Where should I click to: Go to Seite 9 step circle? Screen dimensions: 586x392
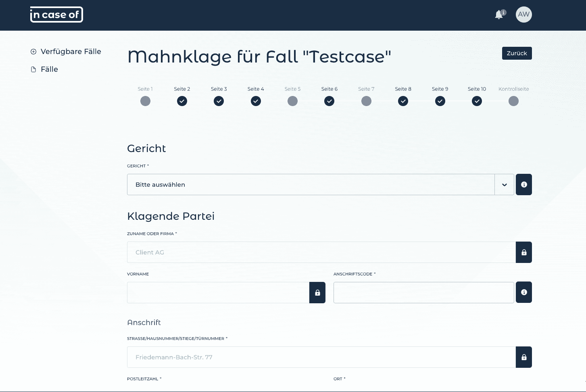(440, 101)
